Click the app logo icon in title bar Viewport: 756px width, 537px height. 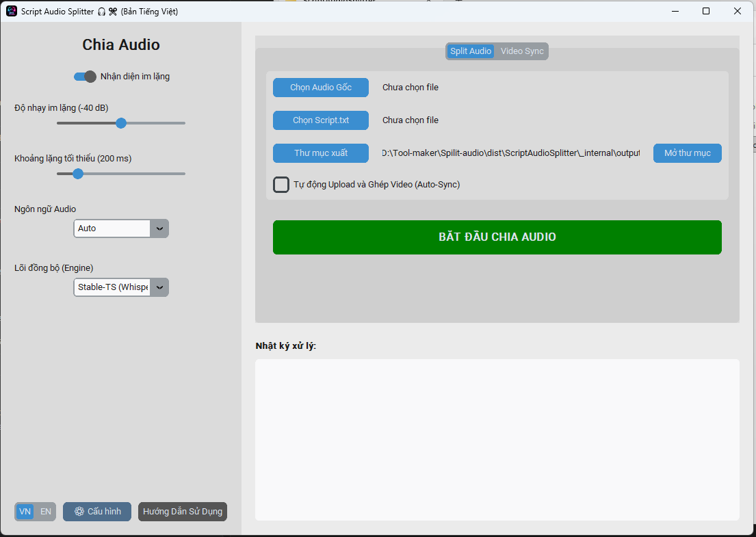pyautogui.click(x=12, y=12)
